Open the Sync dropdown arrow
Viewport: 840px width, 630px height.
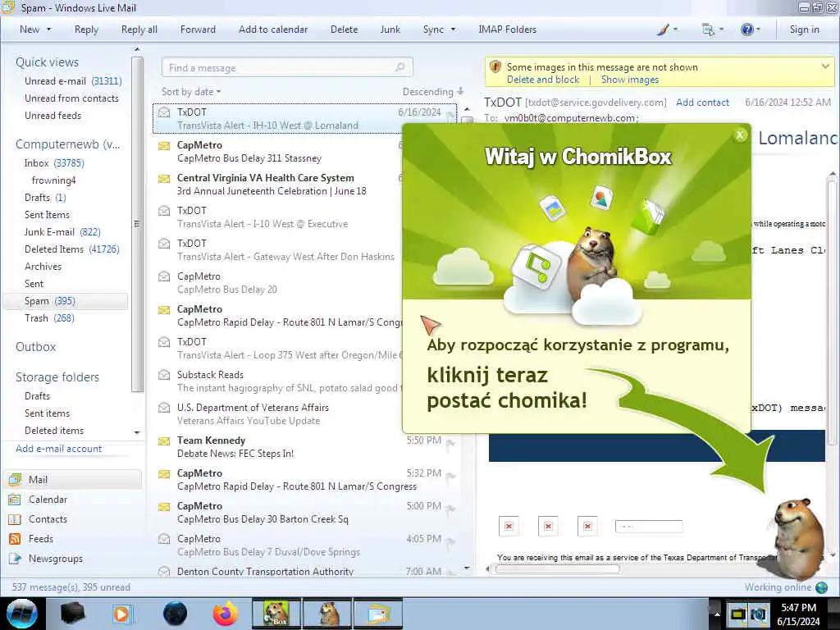tap(453, 30)
